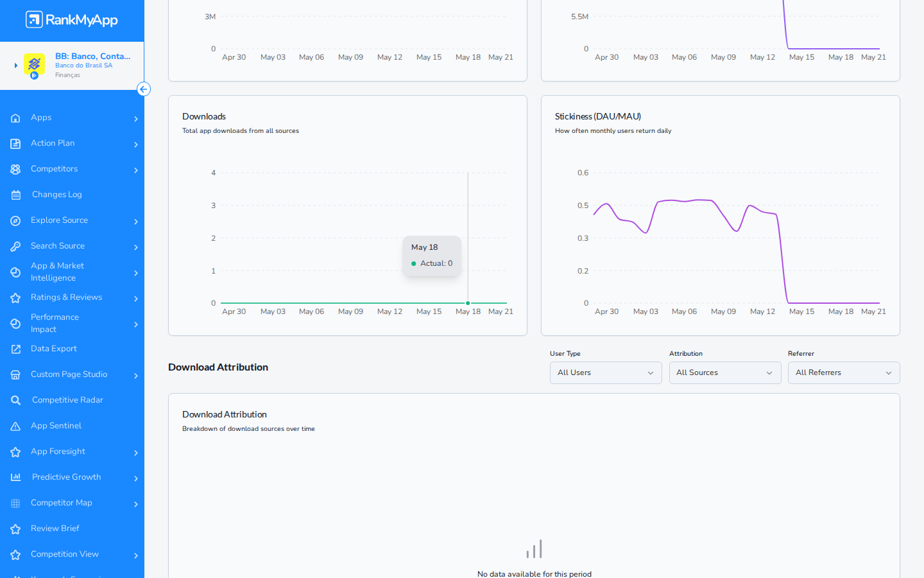Viewport: 924px width, 578px height.
Task: Expand the Apps menu chevron
Action: pos(136,119)
